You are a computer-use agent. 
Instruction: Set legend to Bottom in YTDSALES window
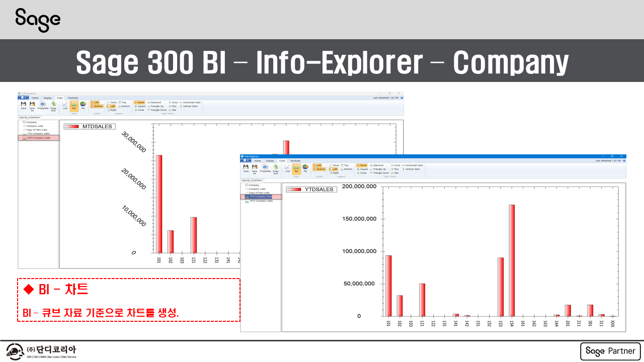346,169
